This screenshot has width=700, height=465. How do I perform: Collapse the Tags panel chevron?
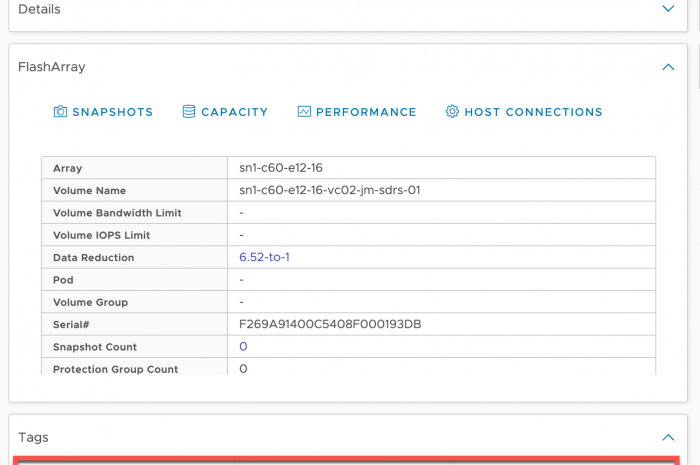[668, 437]
